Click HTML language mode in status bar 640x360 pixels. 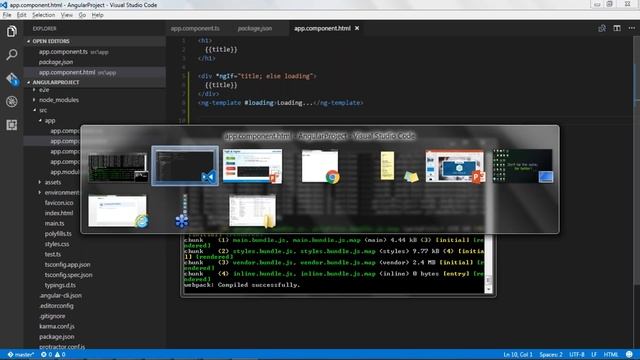pos(611,354)
